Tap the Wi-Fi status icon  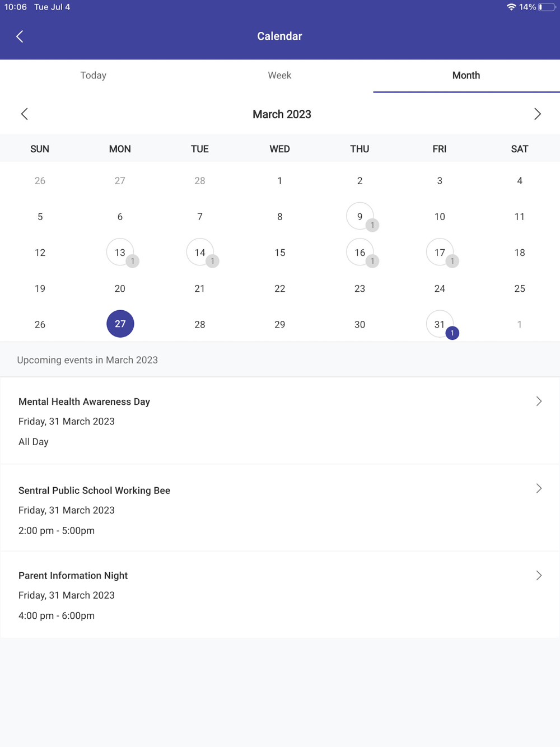coord(511,7)
